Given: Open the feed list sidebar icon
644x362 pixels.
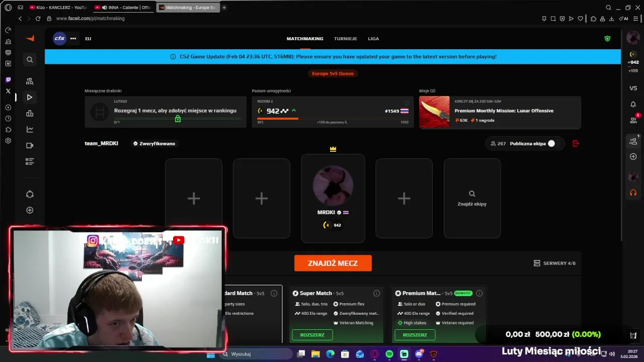Looking at the screenshot, I should [x=30, y=161].
